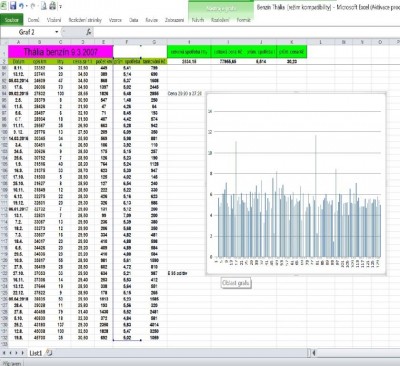
Task: Select the chart horizontal axis labels
Action: [x=298, y=263]
